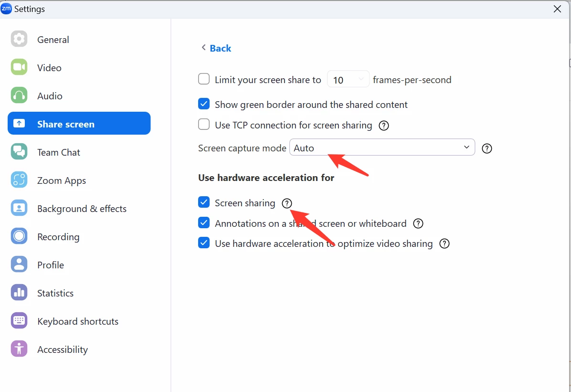Enable Limit your screen share frames checkbox

[x=204, y=79]
